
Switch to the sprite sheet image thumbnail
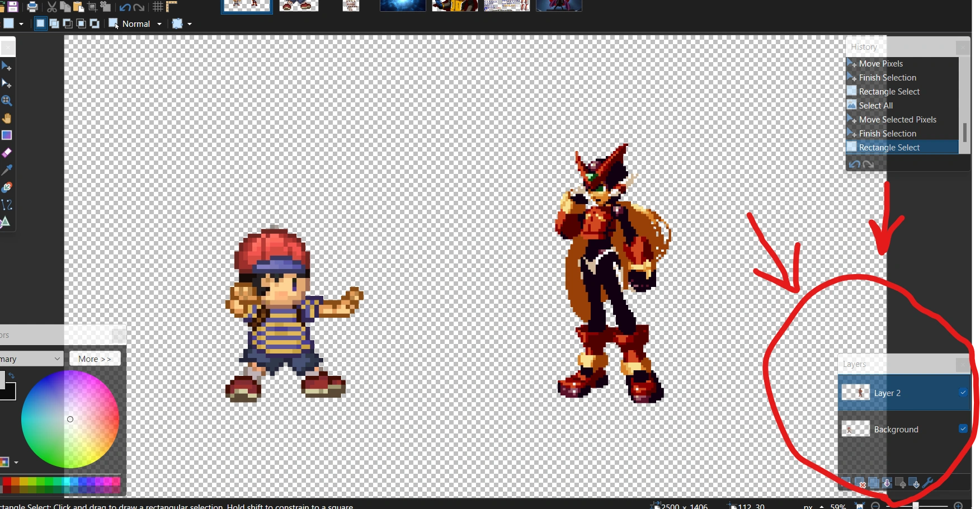[x=507, y=6]
